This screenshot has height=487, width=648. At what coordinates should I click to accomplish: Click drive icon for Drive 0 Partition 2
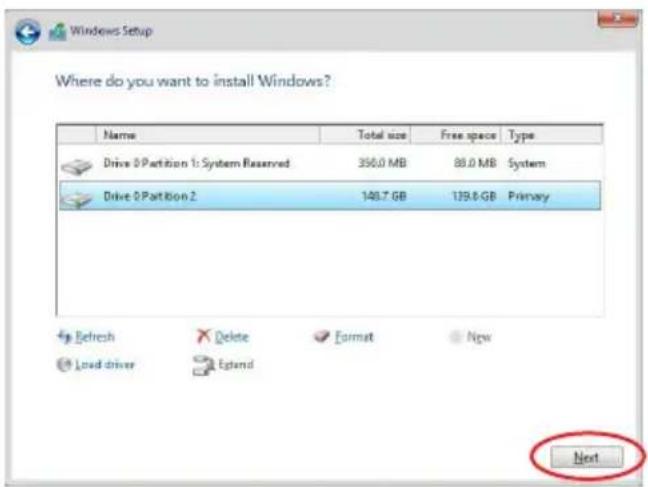tap(77, 198)
